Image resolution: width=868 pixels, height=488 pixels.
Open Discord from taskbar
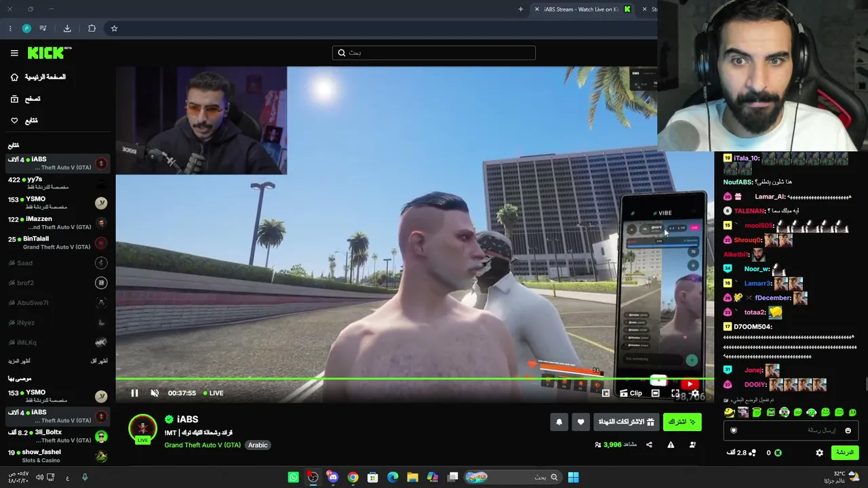click(333, 477)
